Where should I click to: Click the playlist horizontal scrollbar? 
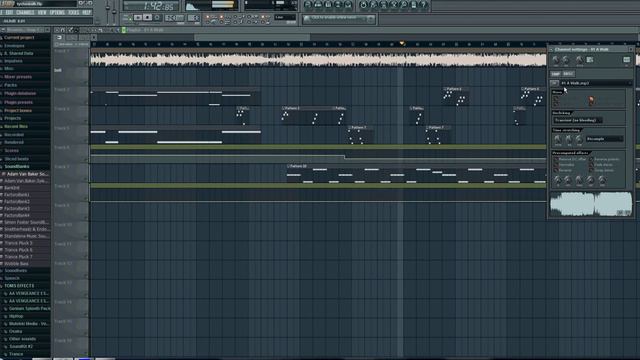[x=252, y=37]
